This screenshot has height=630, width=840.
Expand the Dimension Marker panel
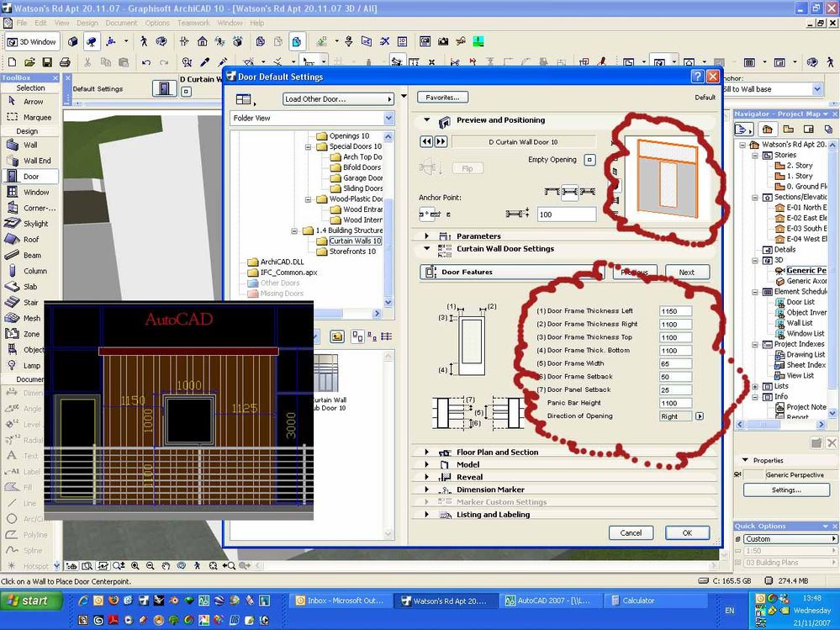point(427,489)
